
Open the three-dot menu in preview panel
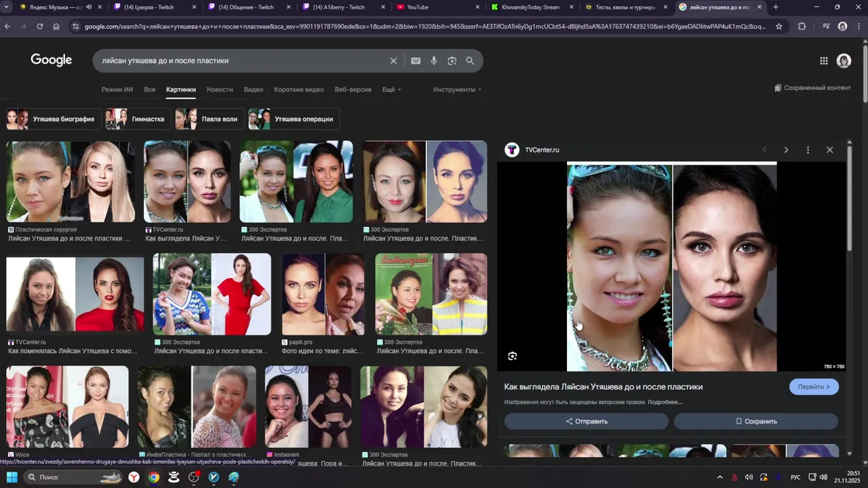(x=808, y=150)
